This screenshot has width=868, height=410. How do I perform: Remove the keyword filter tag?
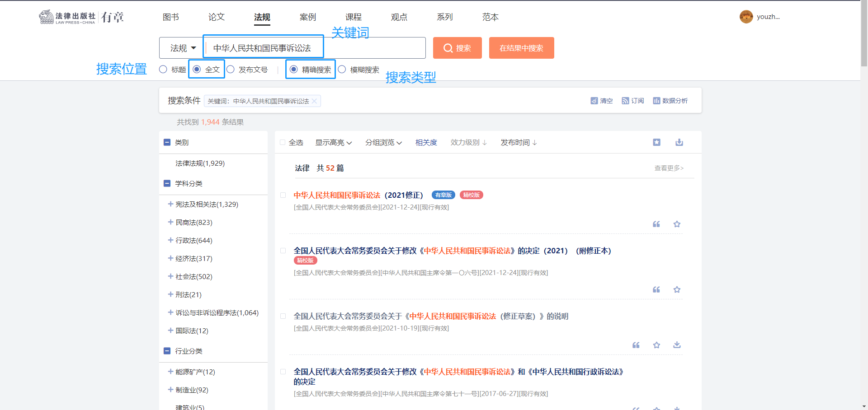pyautogui.click(x=314, y=101)
